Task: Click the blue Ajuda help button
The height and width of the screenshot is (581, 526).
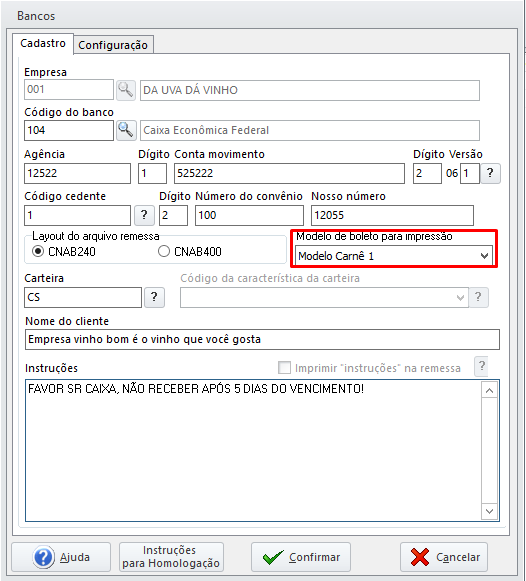Action: tap(61, 557)
